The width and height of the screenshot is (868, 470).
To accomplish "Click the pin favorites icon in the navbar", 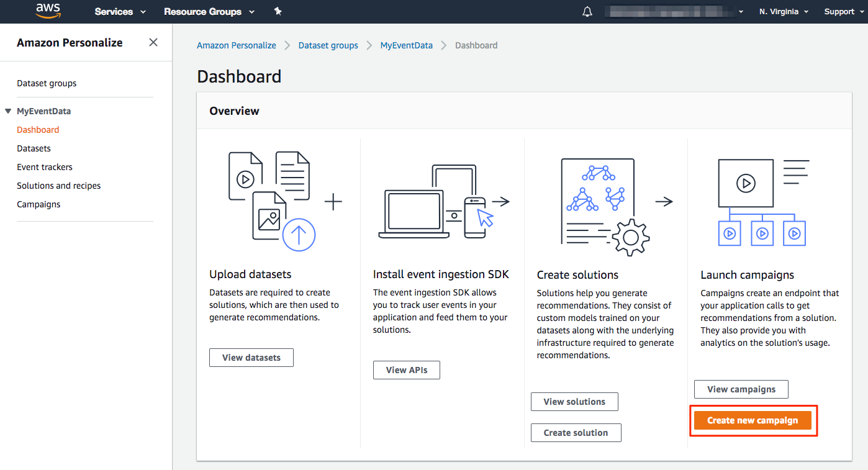I will [x=278, y=11].
